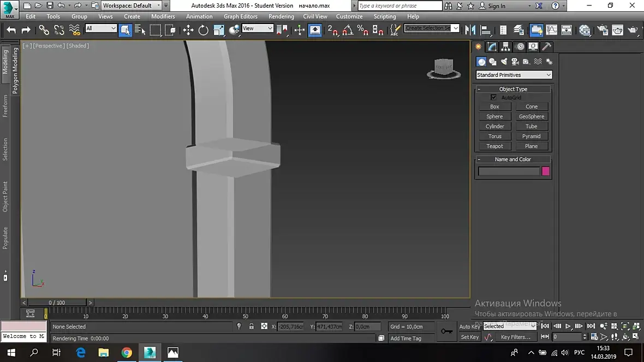Open the Modifiers menu
This screenshot has height=362, width=644.
coord(163,16)
